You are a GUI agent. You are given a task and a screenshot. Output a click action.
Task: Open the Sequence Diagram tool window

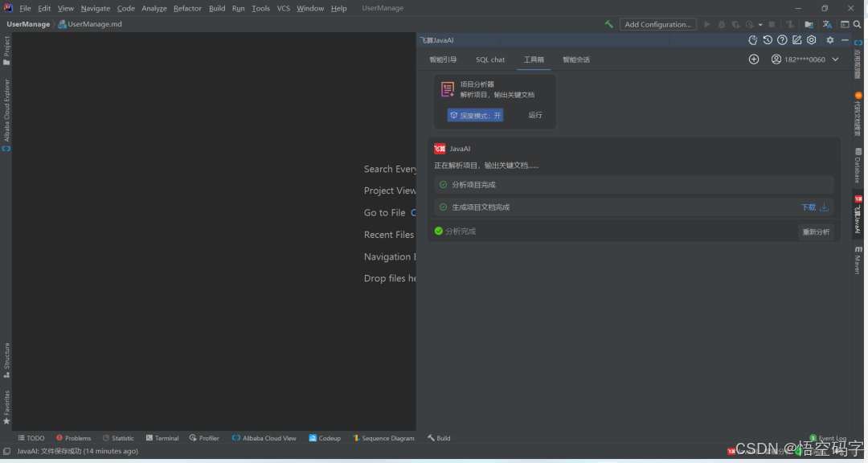tap(383, 438)
